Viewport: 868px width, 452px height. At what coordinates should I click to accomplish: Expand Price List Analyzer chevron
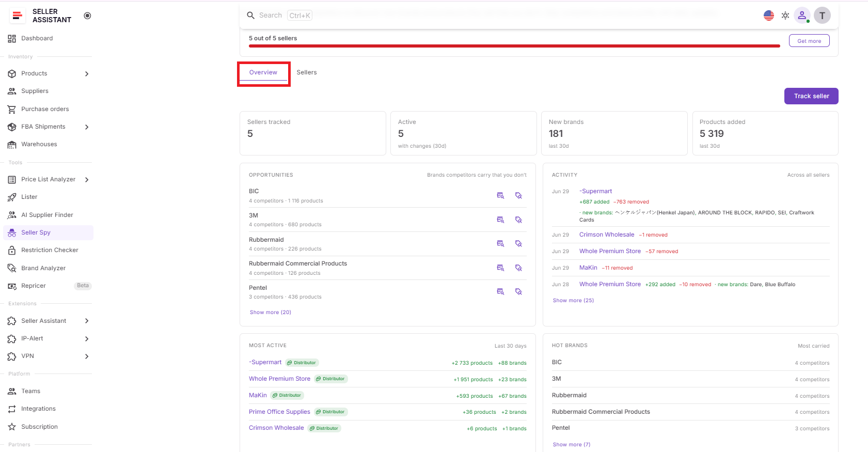click(x=87, y=180)
